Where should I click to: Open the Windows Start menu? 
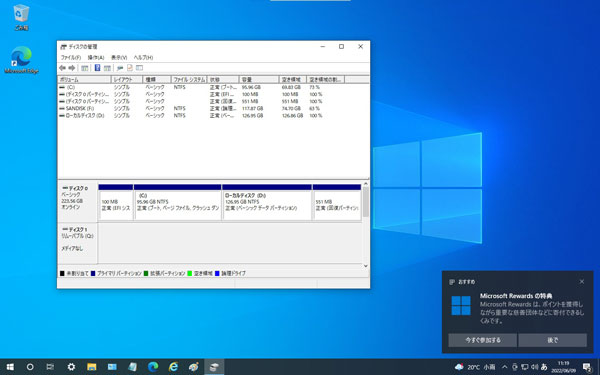point(10,367)
